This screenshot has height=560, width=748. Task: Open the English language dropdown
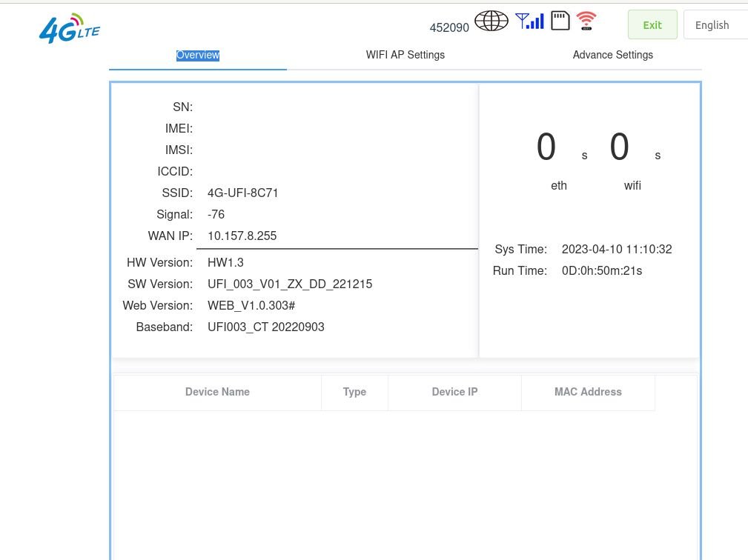[x=715, y=25]
